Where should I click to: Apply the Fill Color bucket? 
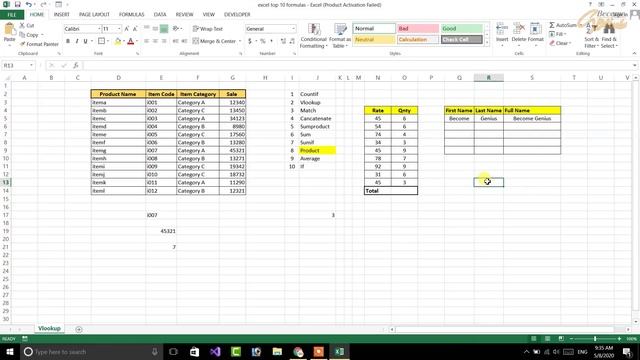118,41
